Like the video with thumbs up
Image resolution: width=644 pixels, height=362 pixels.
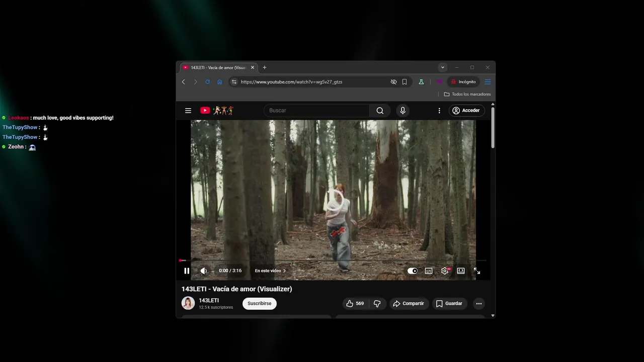click(355, 304)
